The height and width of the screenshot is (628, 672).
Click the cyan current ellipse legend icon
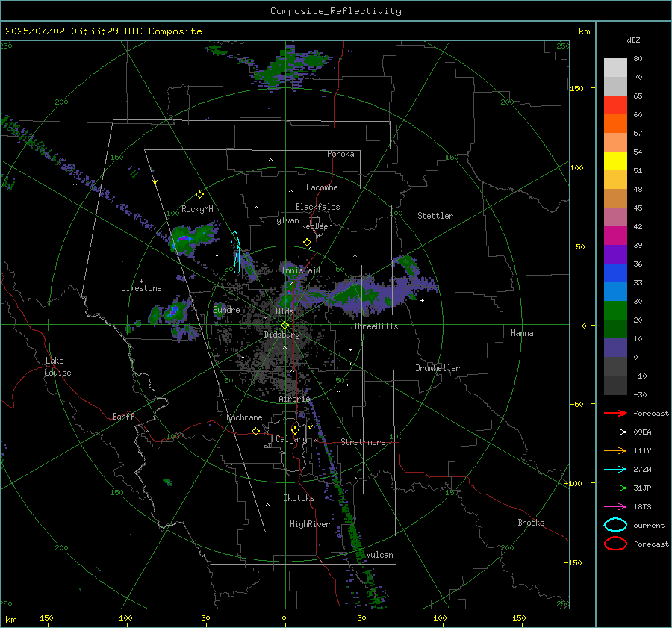[615, 525]
